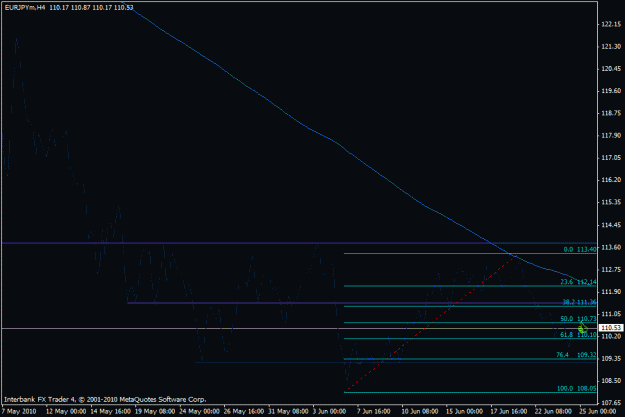Viewport: 625px width, 417px height.
Task: Click the 112.75 price axis label
Action: 611,269
